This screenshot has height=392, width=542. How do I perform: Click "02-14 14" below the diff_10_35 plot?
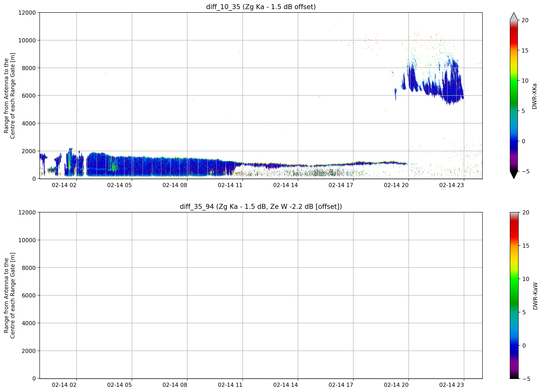[x=285, y=185]
